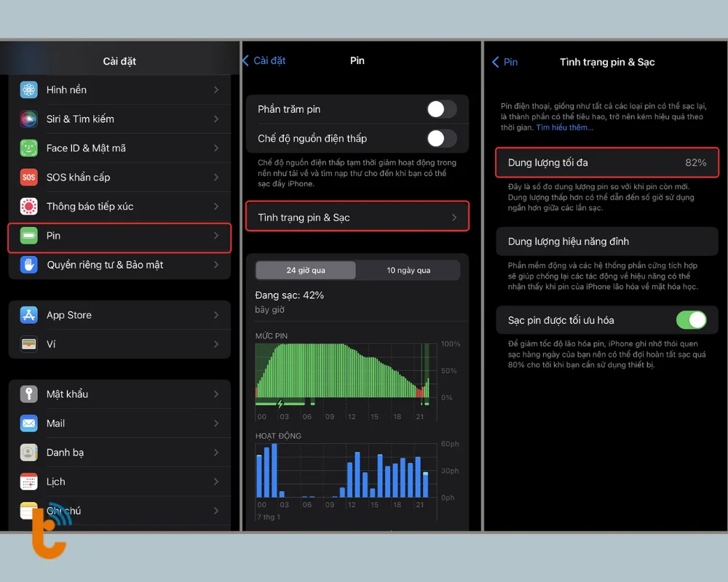Tap the Hình nền wallpaper icon
728x582 pixels.
click(x=29, y=89)
